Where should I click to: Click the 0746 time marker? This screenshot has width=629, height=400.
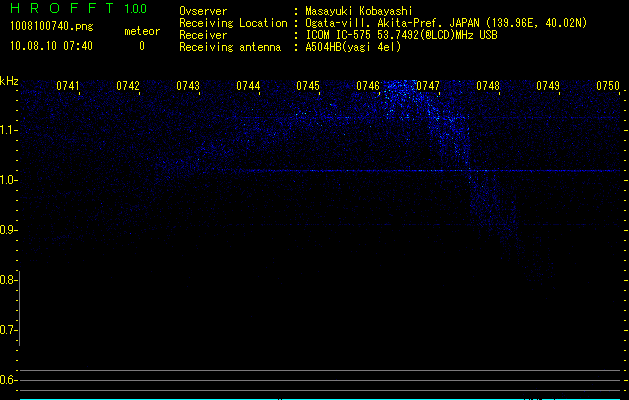368,86
